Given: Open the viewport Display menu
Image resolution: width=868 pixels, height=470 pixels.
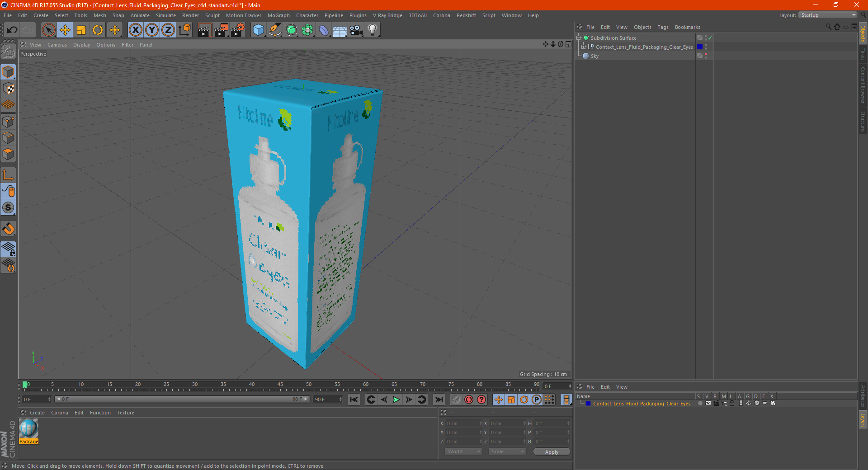Looking at the screenshot, I should [x=81, y=45].
